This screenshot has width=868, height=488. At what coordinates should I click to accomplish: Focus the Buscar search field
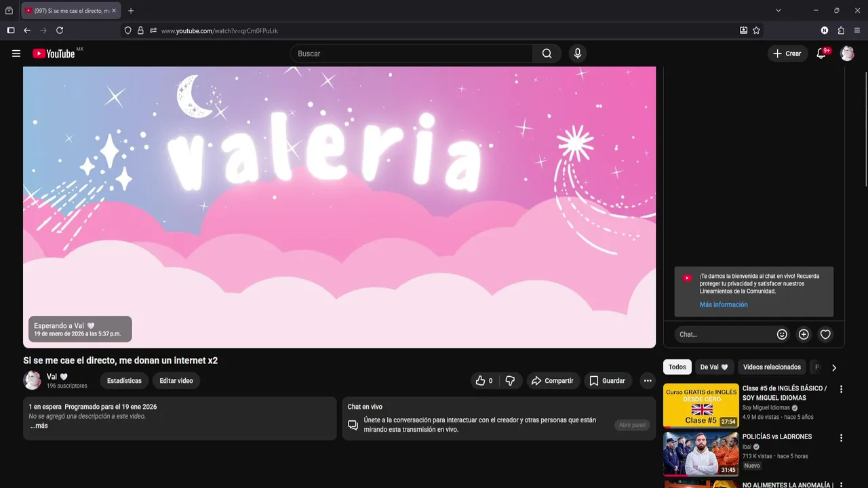pyautogui.click(x=412, y=54)
